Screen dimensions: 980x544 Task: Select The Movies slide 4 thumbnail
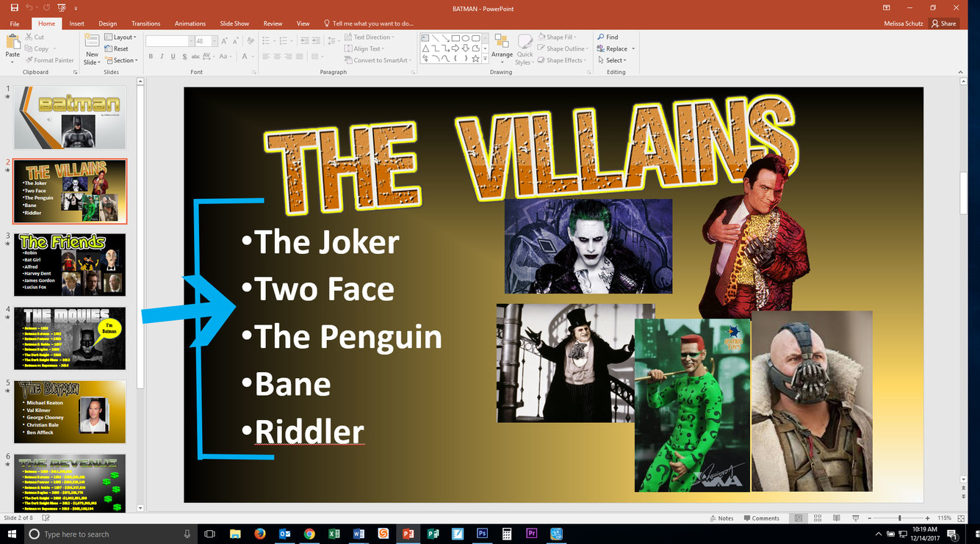pyautogui.click(x=70, y=338)
